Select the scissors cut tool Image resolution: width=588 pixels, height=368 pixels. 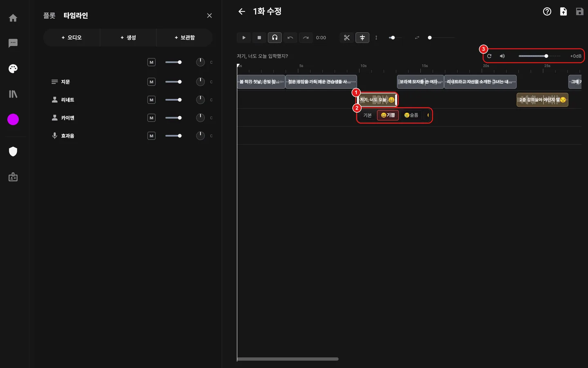347,38
